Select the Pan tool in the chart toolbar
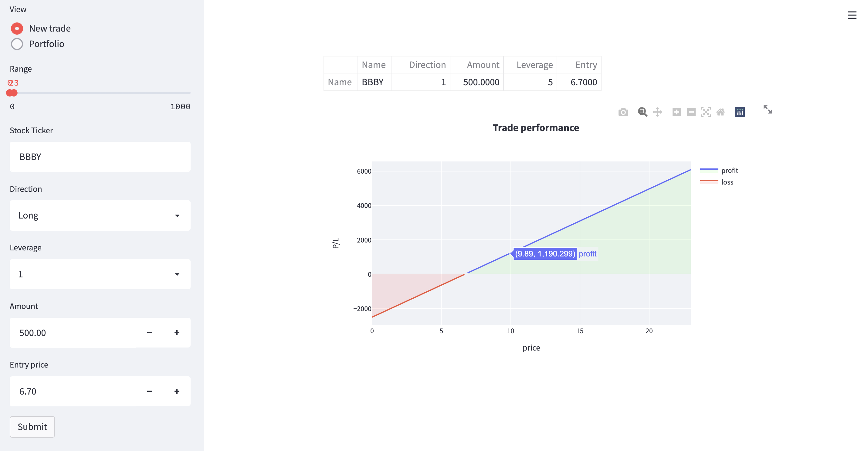The width and height of the screenshot is (868, 451). click(658, 112)
